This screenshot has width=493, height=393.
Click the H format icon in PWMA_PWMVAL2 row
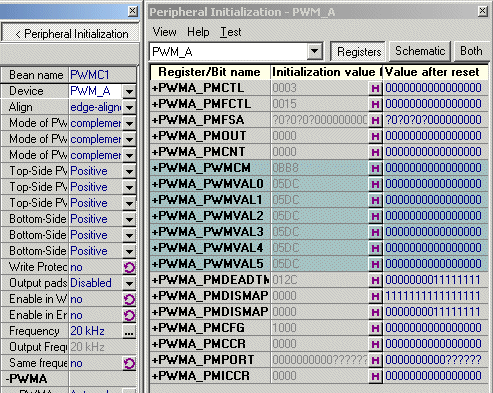375,216
